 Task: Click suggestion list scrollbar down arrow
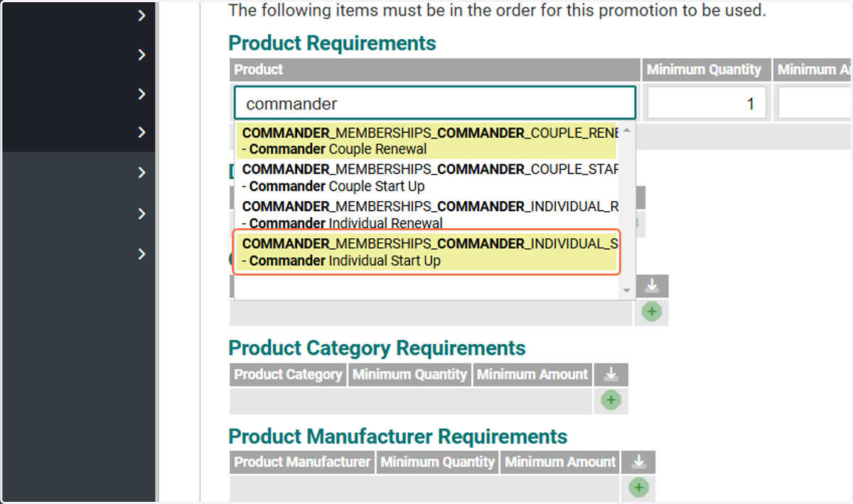tap(626, 290)
